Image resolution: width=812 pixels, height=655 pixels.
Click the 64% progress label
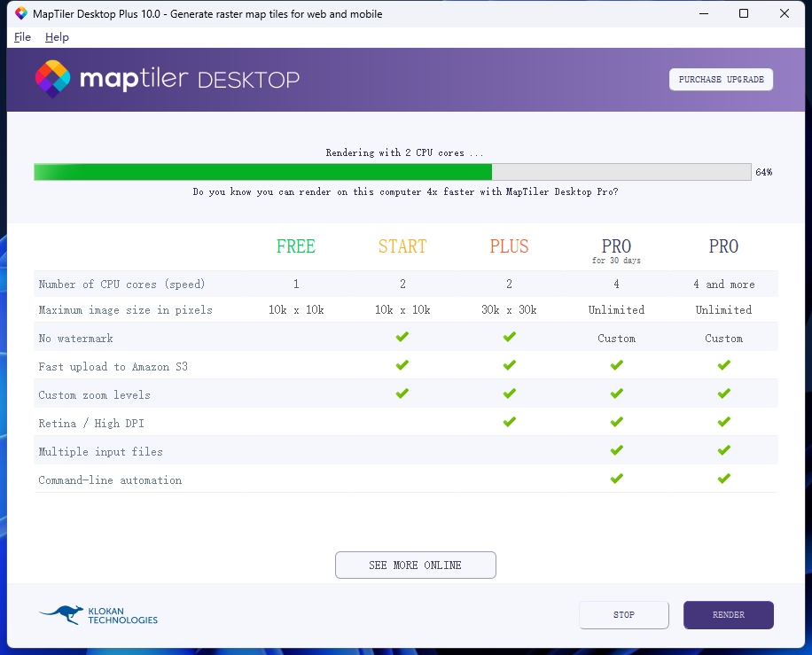click(764, 172)
